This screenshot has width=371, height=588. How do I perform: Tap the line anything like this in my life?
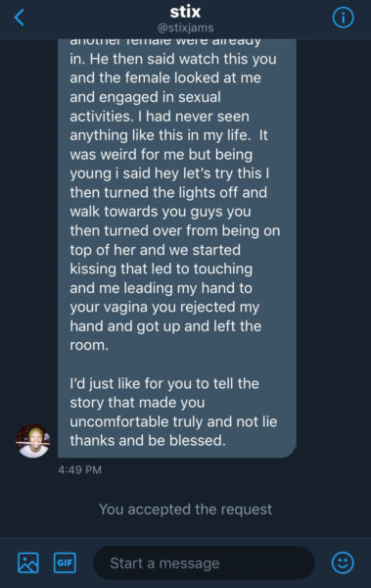click(168, 135)
